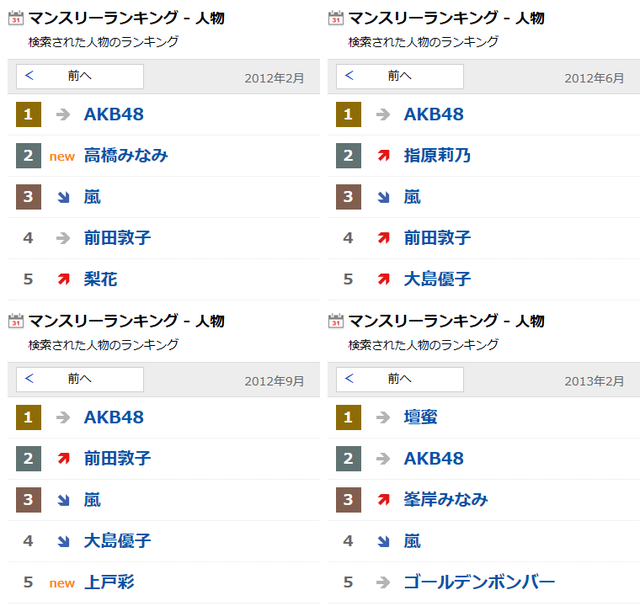This screenshot has width=640, height=606.
Task: Open 大島優子 link in 2012年6月 ranking
Action: tap(438, 279)
